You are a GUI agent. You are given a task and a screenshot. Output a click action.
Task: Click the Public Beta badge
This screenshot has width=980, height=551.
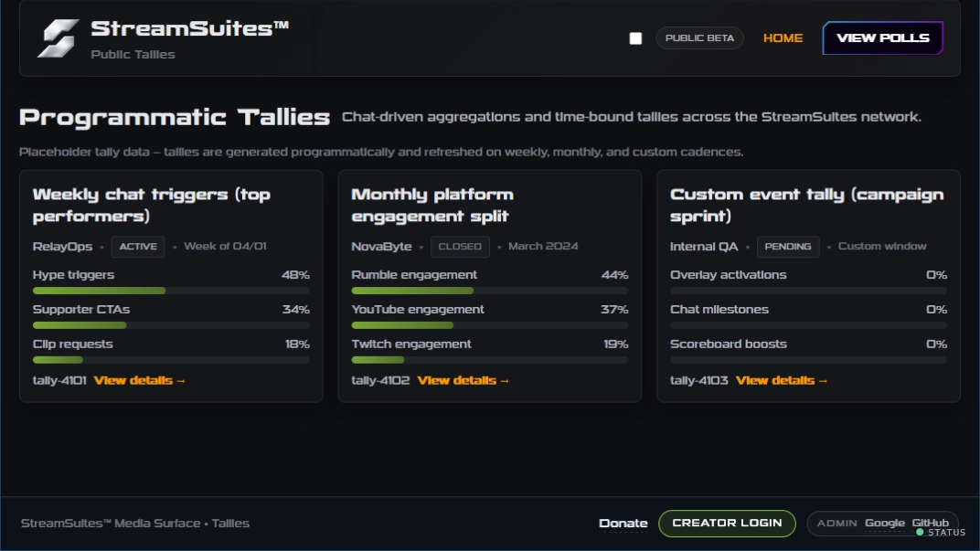(699, 38)
